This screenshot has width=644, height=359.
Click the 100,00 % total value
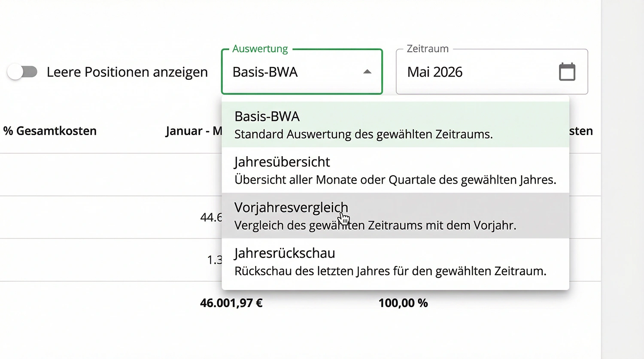click(x=403, y=303)
